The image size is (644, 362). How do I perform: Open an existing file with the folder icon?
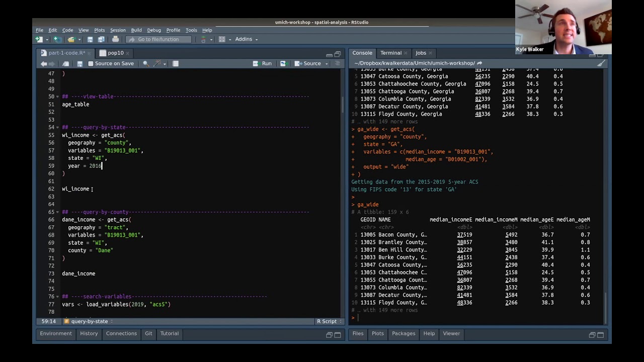point(71,39)
